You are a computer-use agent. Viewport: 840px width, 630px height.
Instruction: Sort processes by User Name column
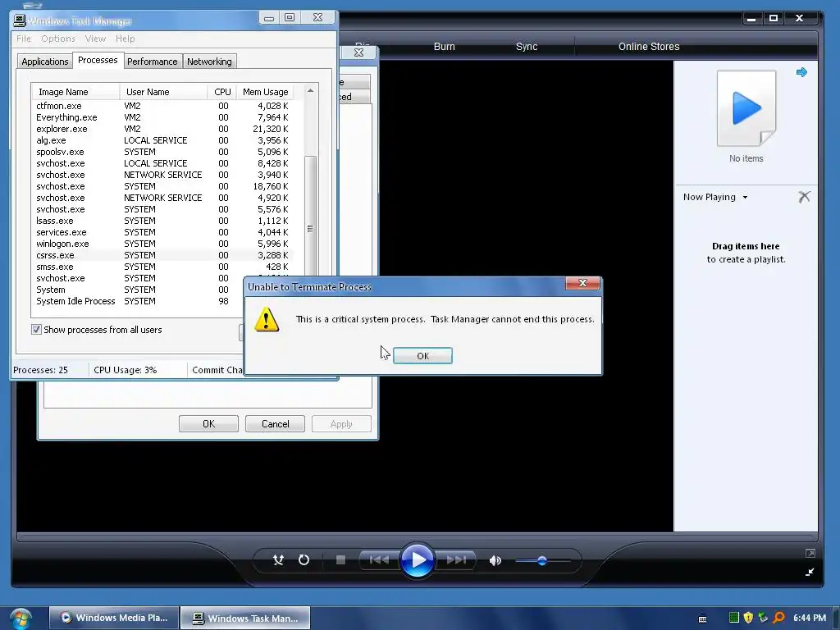pyautogui.click(x=163, y=92)
